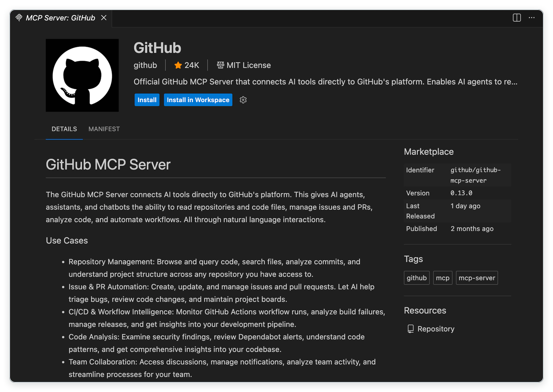This screenshot has width=553, height=392.
Task: Click the Resources section heading
Action: [x=425, y=311]
